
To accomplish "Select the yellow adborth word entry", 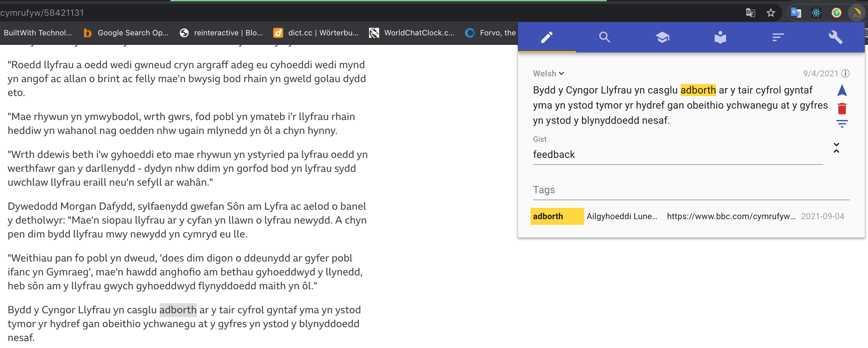I will pyautogui.click(x=557, y=217).
